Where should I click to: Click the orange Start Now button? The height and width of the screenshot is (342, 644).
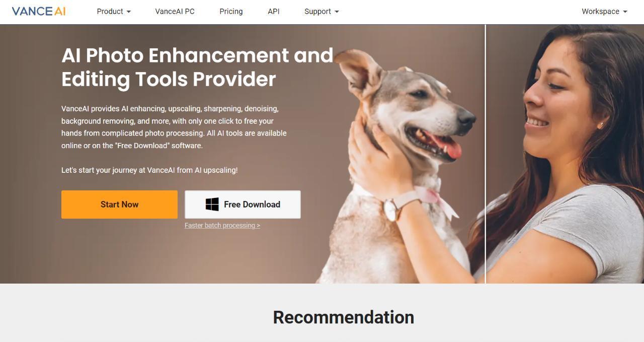tap(119, 204)
